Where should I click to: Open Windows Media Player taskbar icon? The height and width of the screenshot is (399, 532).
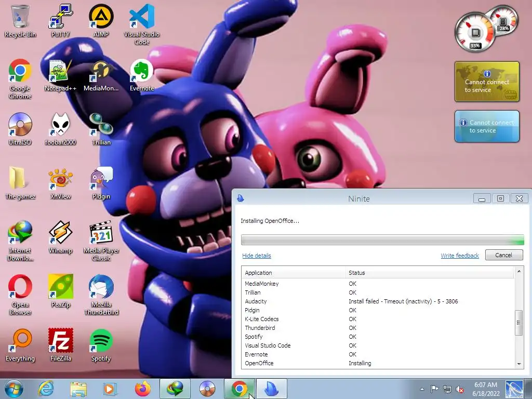[x=110, y=389]
